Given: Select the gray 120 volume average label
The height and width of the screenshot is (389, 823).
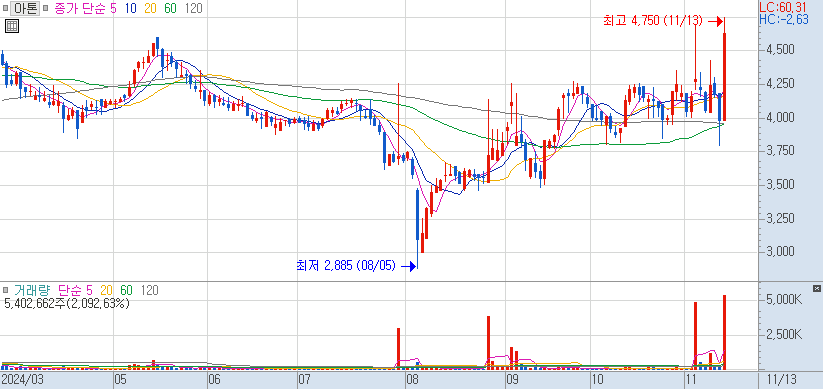Looking at the screenshot, I should click(150, 290).
